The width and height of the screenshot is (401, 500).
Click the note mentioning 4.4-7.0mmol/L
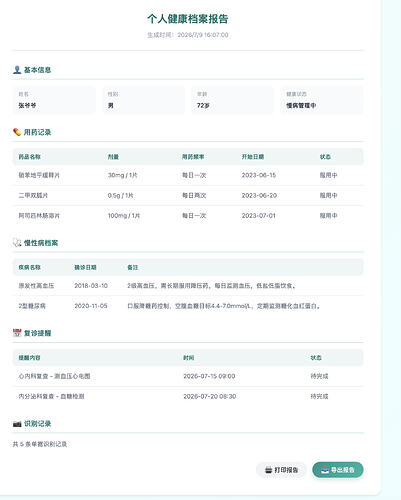[224, 306]
